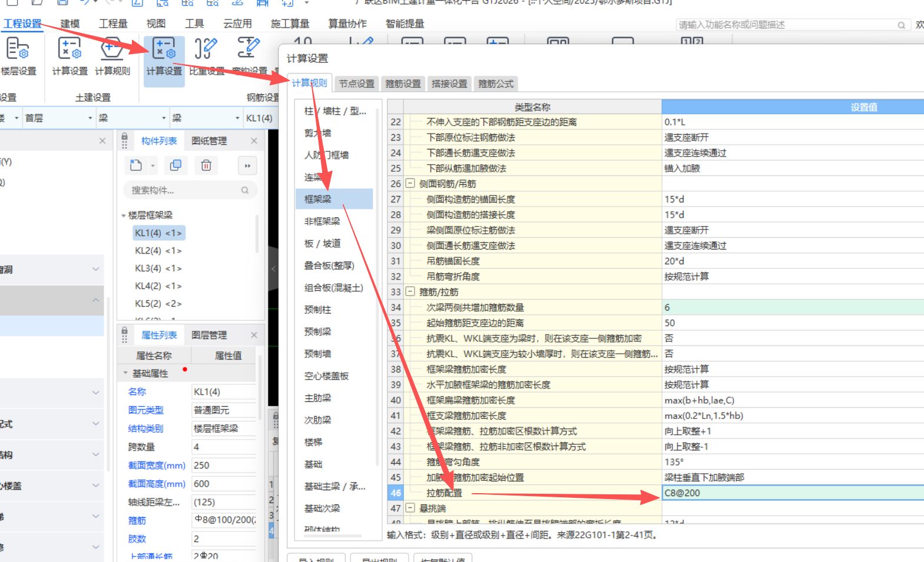
Task: Switch to the 建模 ribbon tab
Action: click(70, 24)
